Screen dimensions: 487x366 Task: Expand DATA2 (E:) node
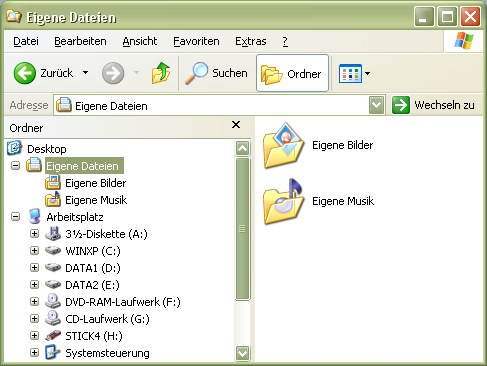34,285
